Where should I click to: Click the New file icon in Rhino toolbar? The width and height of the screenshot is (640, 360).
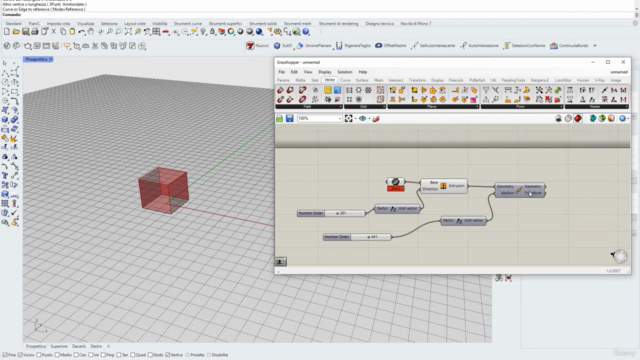point(7,32)
